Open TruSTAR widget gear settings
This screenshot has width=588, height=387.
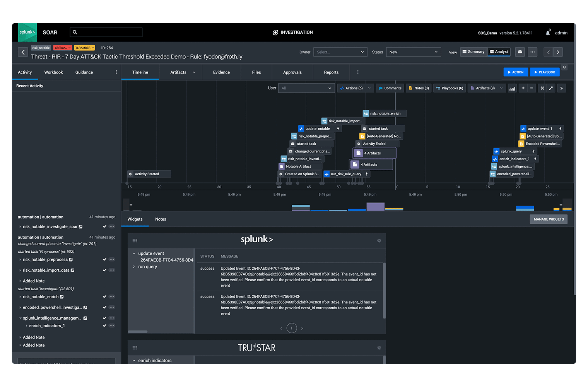(379, 348)
